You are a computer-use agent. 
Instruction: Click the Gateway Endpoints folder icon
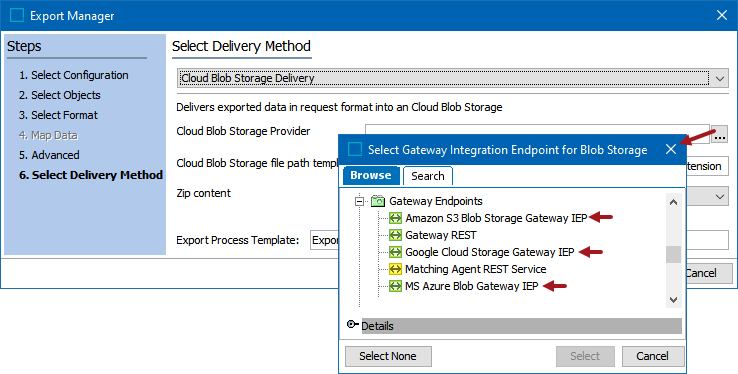point(378,201)
